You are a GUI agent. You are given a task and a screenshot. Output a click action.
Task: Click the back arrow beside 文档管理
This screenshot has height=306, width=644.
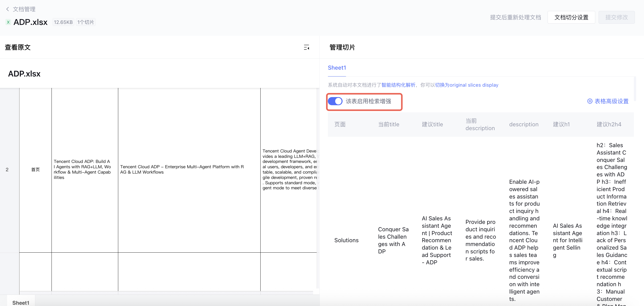tap(8, 9)
